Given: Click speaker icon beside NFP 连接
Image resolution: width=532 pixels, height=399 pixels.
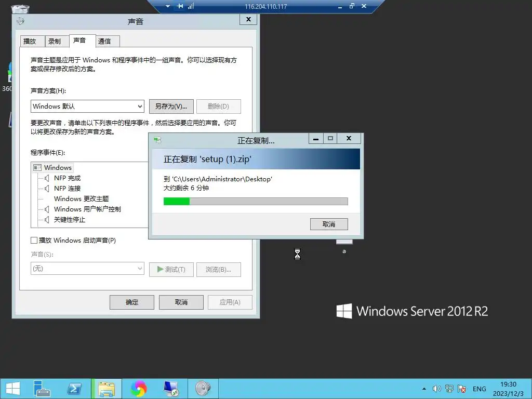Looking at the screenshot, I should tap(47, 189).
